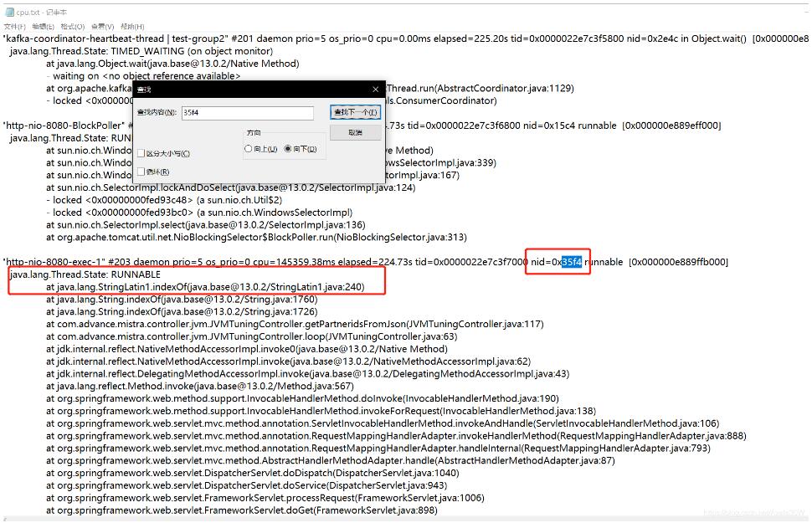Open the 查看(V) menu

[102, 27]
